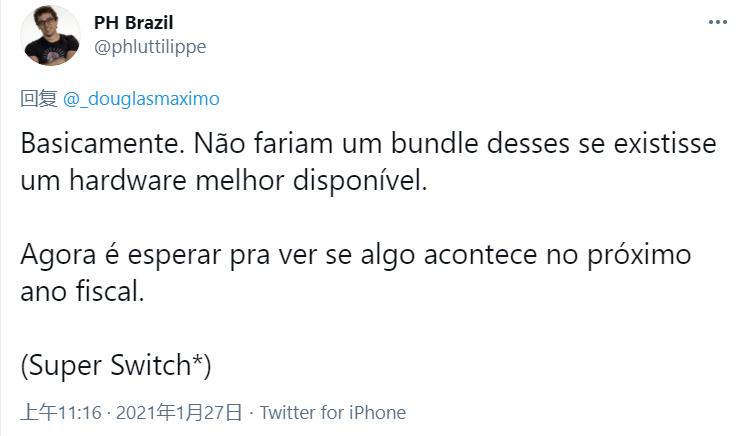Click PH Brazil's profile avatar
The image size is (747, 436).
(x=50, y=35)
